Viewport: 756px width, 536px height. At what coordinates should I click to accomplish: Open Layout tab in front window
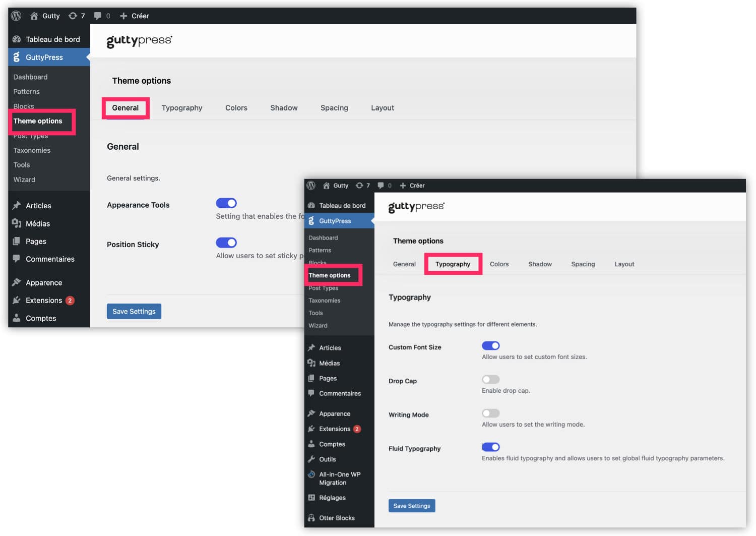coord(624,264)
